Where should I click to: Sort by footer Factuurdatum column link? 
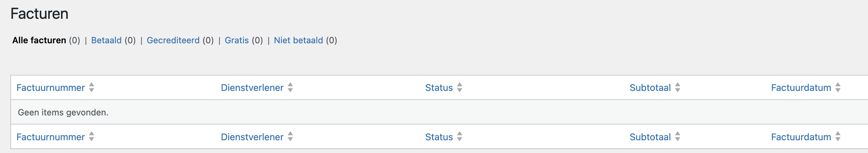point(801,137)
